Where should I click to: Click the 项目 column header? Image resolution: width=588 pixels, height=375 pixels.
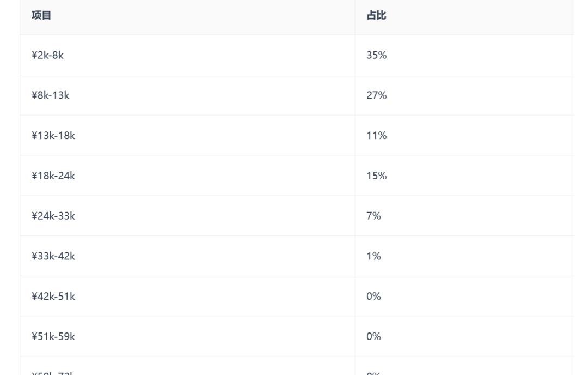41,15
